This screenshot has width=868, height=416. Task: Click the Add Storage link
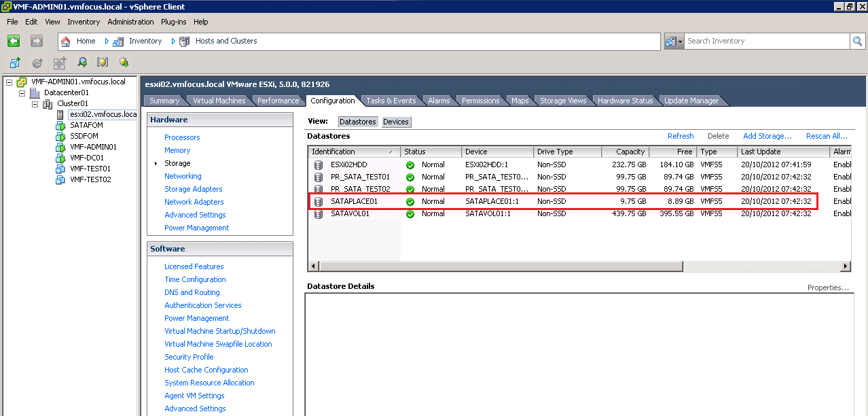(767, 136)
